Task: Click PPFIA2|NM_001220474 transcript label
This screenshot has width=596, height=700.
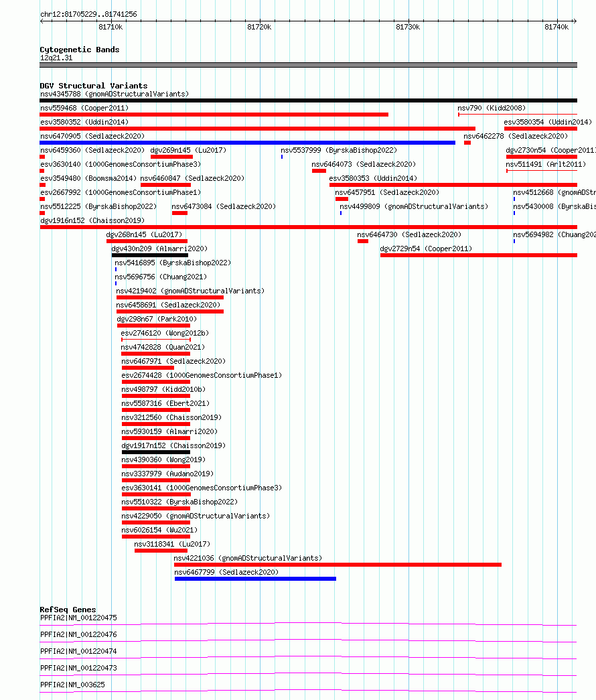Action: pos(78,651)
